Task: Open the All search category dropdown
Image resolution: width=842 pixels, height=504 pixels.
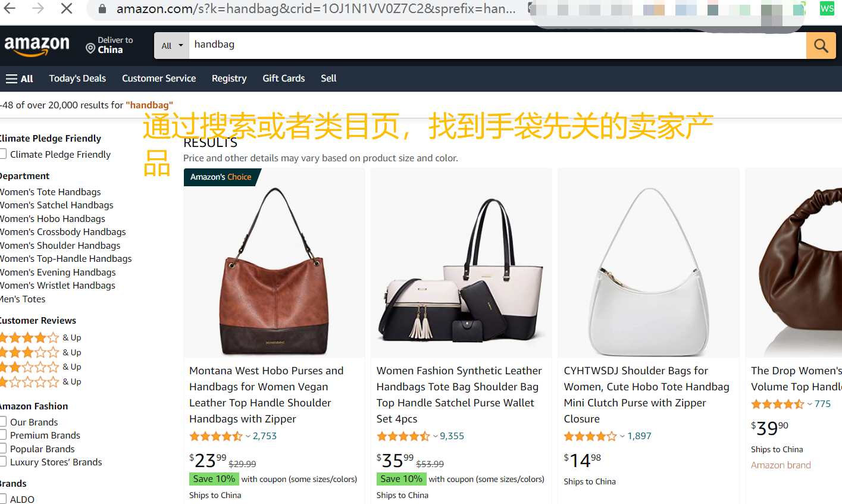Action: point(172,46)
